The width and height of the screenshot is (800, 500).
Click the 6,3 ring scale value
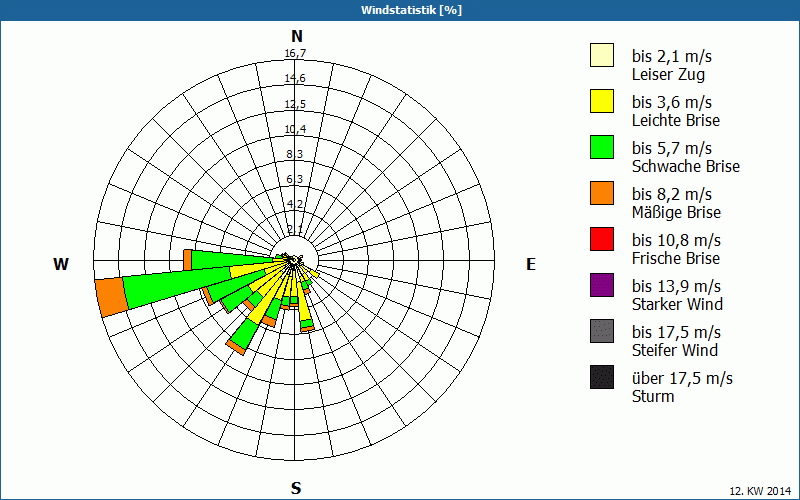295,179
